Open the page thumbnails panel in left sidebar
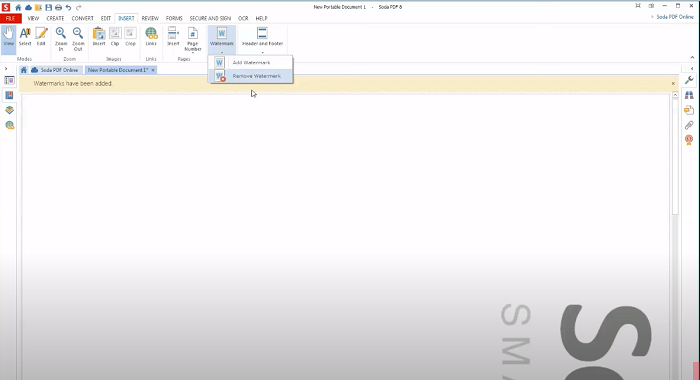 9,80
